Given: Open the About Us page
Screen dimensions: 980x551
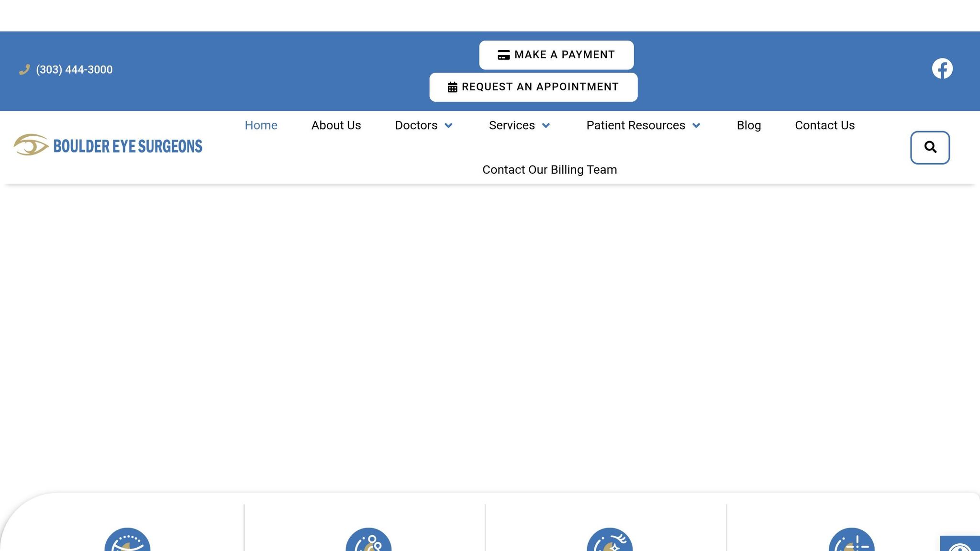Looking at the screenshot, I should pyautogui.click(x=336, y=125).
